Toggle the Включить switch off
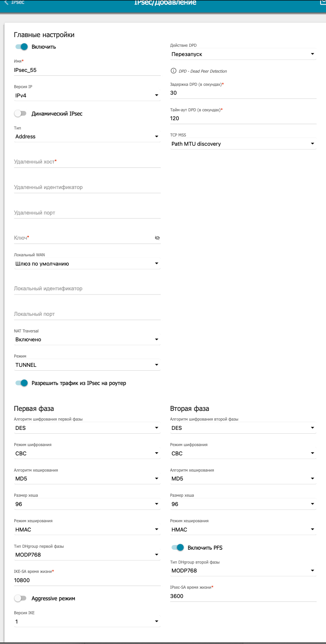Screen dimensions: 326x644 point(22,47)
